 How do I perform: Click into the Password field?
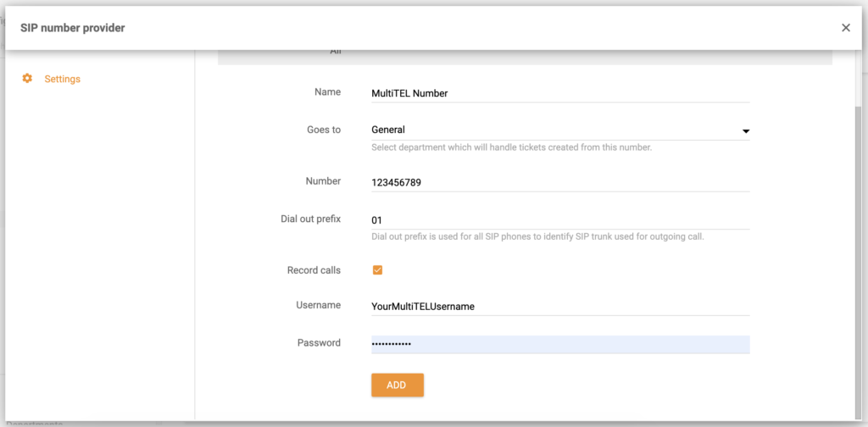click(559, 344)
